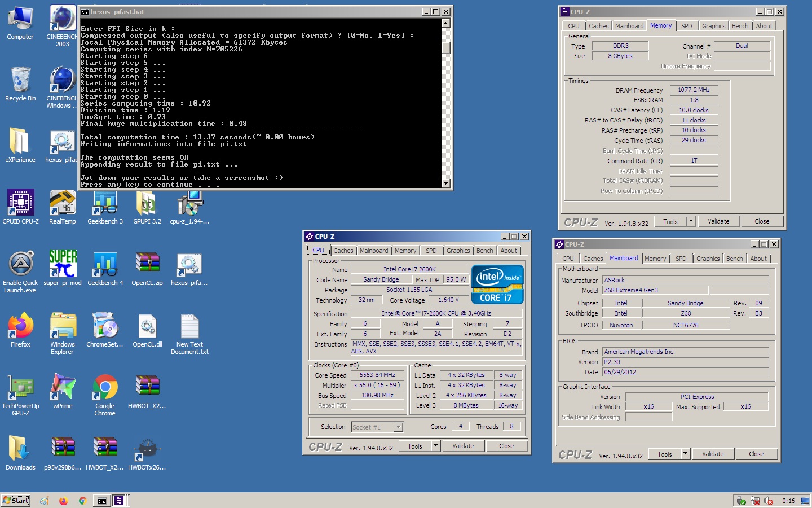Image resolution: width=812 pixels, height=508 pixels.
Task: Open the Computer desktop icon
Action: 20,23
